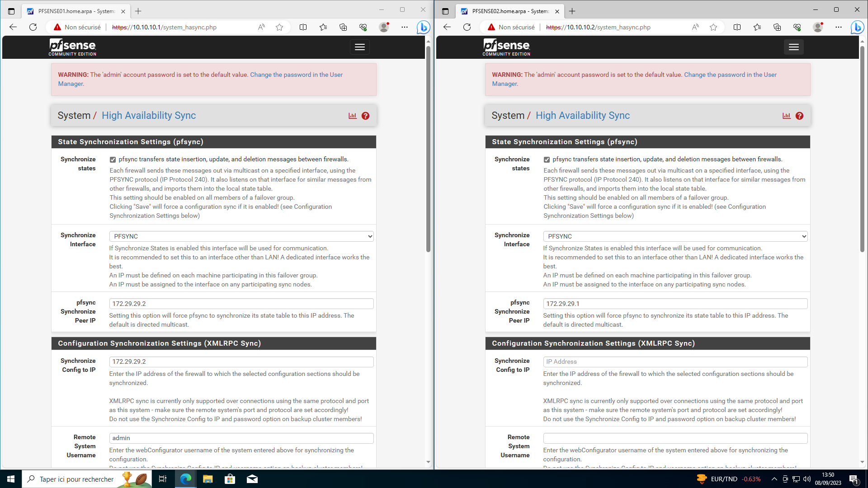Open the Bing Copilot icon in the left browser
This screenshot has width=868, height=488.
tap(423, 27)
